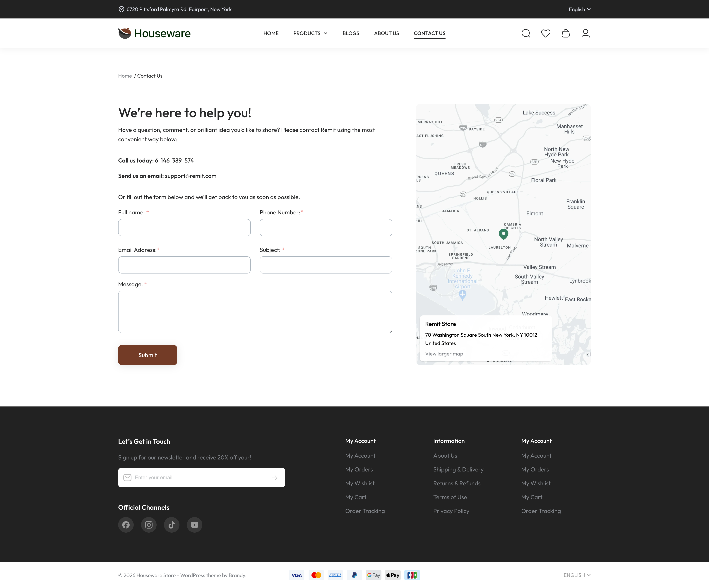Visit the Instagram channel icon
This screenshot has width=709, height=588.
pos(149,524)
